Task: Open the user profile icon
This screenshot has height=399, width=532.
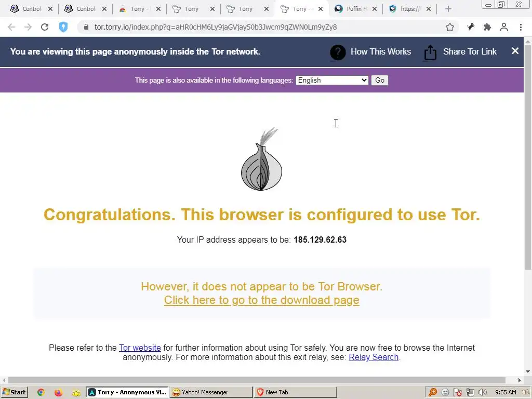Action: coord(504,27)
